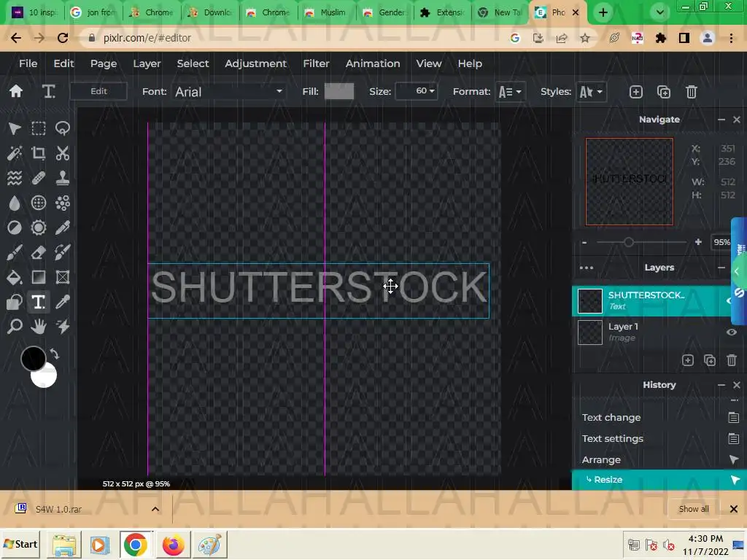Viewport: 747px width, 560px height.
Task: Open the Format alignment dropdown
Action: 510,92
